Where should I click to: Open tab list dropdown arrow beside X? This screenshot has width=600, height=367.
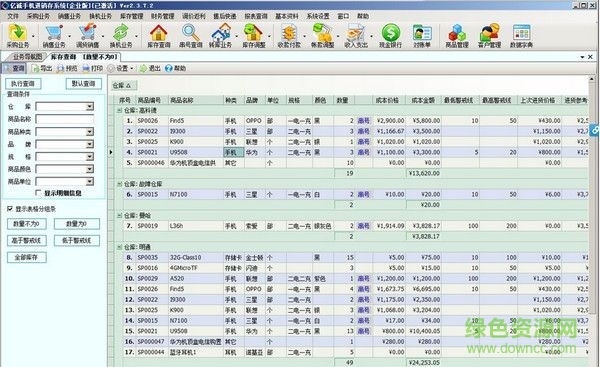[582, 57]
